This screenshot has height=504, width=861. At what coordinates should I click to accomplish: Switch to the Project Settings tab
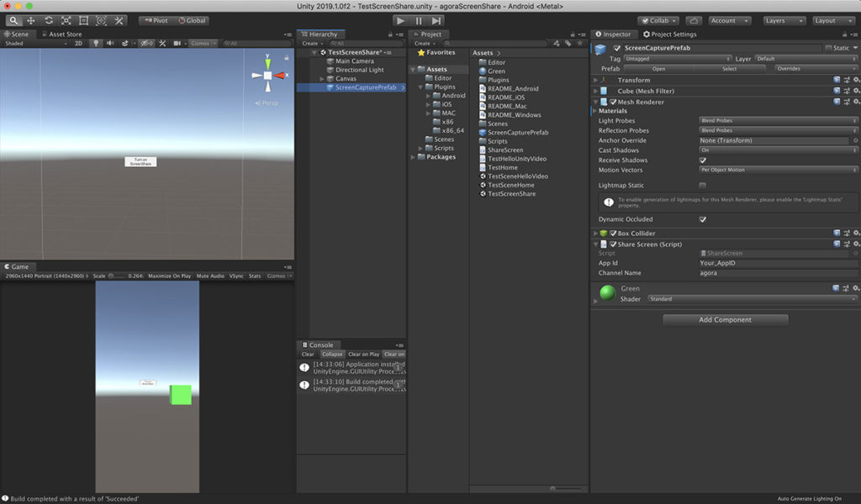pos(669,34)
